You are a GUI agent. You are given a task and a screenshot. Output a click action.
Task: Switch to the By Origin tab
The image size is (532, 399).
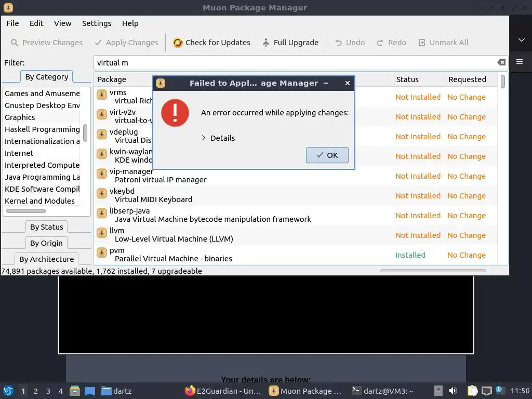coord(46,243)
